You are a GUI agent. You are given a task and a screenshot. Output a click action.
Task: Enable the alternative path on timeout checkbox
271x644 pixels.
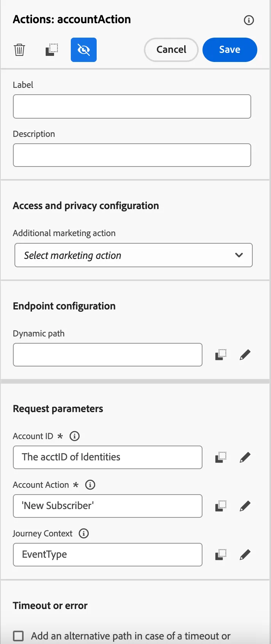[x=18, y=636]
